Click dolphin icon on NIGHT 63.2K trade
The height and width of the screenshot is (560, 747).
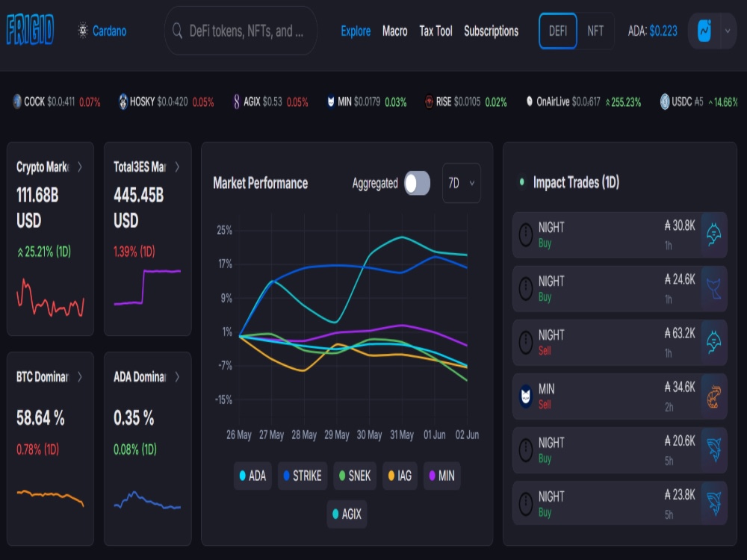(x=713, y=342)
